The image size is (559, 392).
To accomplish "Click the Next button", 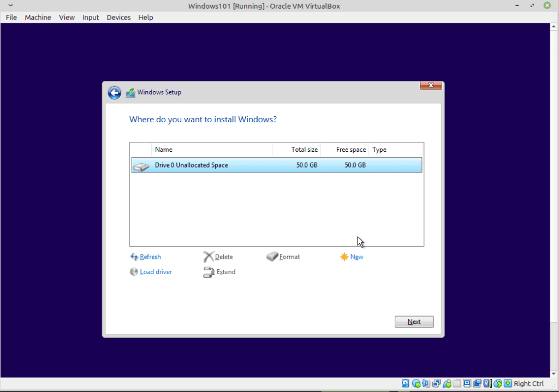I will (414, 322).
